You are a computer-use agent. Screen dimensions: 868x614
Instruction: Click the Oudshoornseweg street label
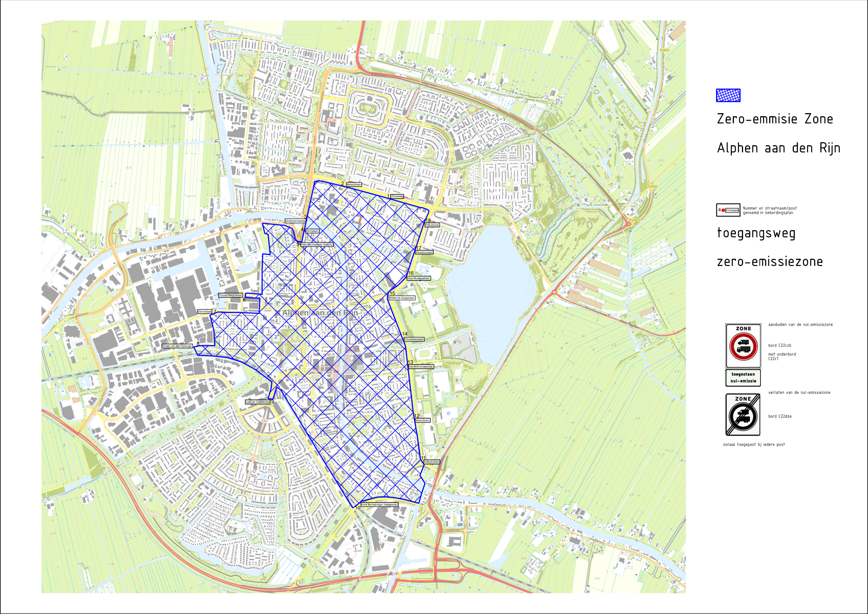(295, 221)
